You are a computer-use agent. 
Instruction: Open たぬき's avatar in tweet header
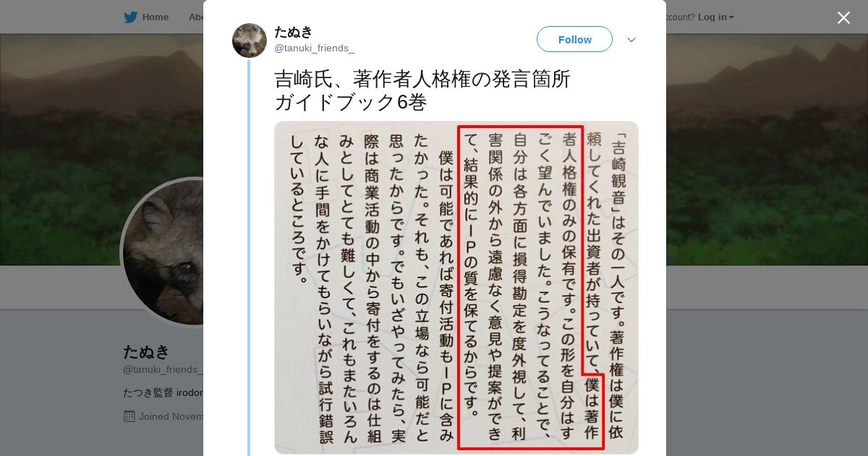(250, 41)
